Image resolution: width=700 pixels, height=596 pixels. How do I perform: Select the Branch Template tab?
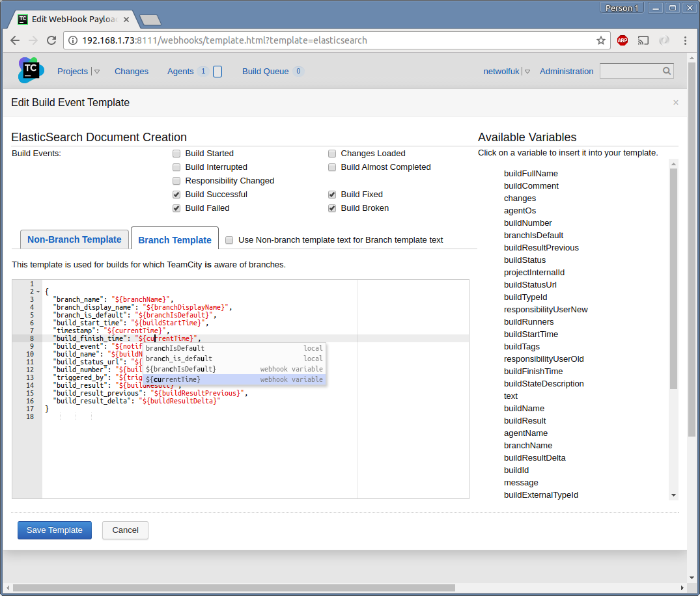pyautogui.click(x=175, y=240)
